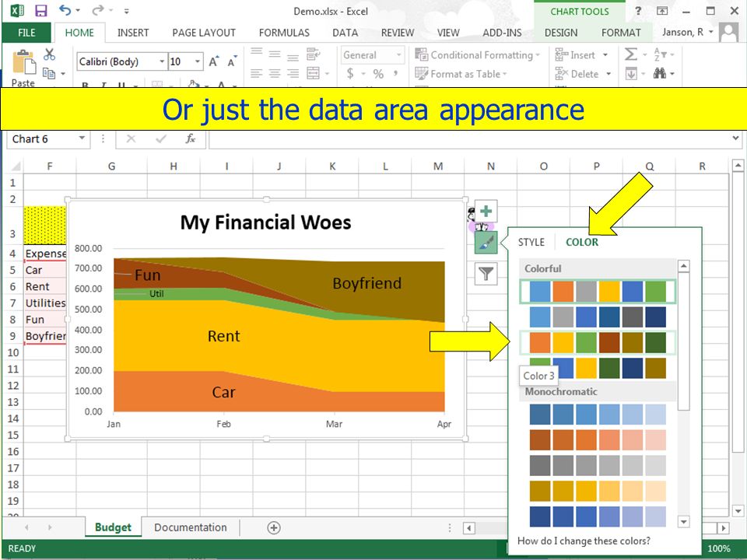Expand the formula bar chevron
This screenshot has width=747, height=560.
(736, 138)
